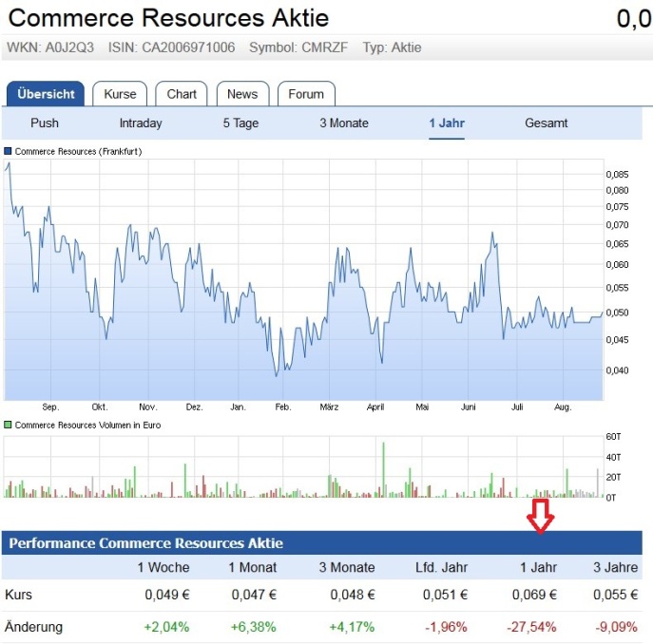Image resolution: width=653 pixels, height=644 pixels.
Task: Open the Forum tab
Action: 306,94
